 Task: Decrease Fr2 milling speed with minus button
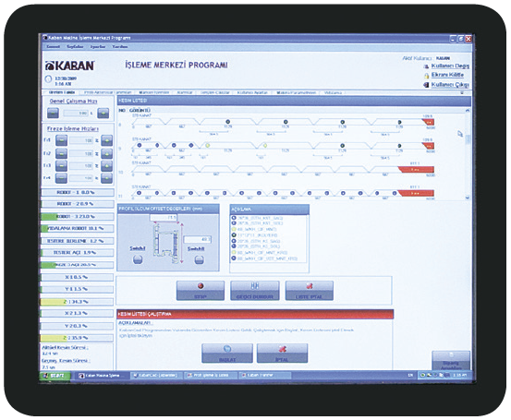61,153
